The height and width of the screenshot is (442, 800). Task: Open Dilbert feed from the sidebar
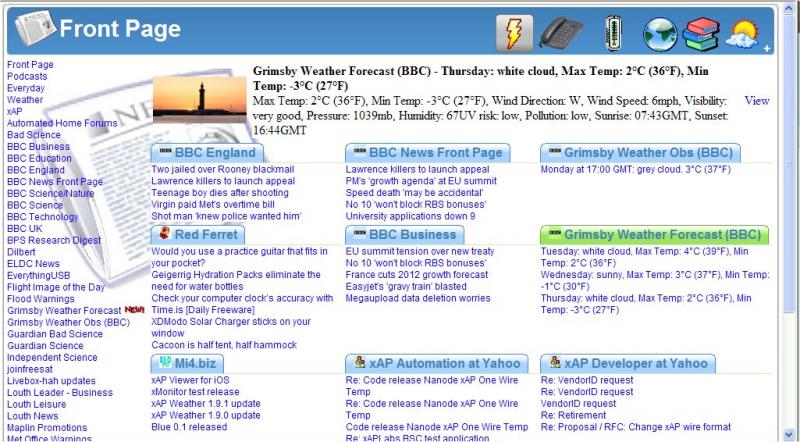21,252
